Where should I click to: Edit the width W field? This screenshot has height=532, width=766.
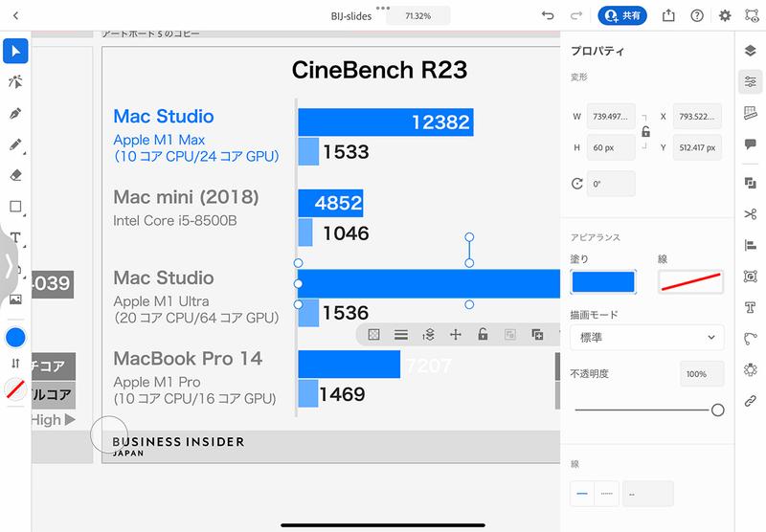click(x=611, y=116)
